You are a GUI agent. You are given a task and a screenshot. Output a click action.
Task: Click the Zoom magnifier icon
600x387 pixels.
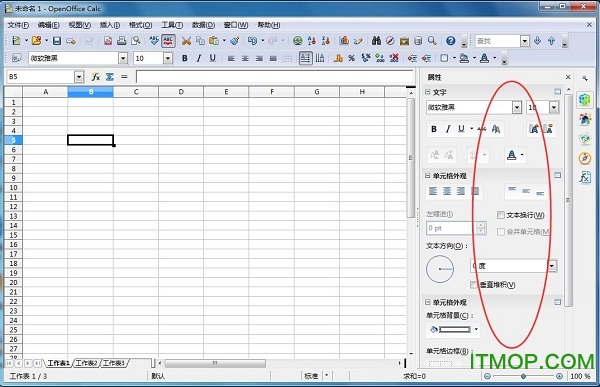pos(432,41)
